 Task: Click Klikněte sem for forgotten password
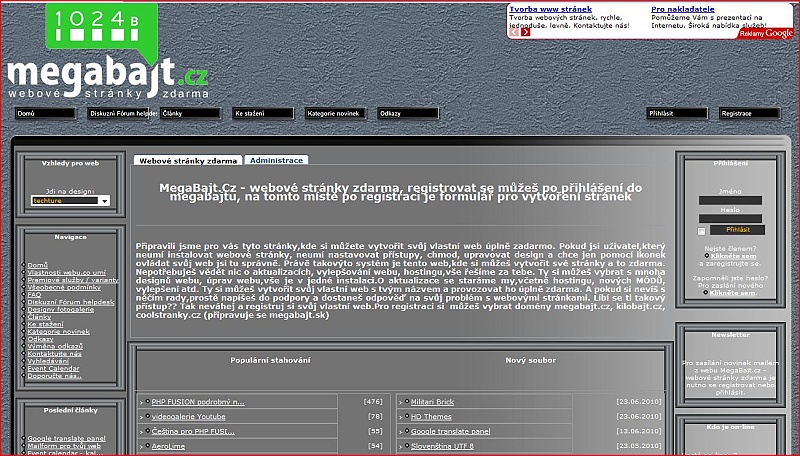pos(733,293)
